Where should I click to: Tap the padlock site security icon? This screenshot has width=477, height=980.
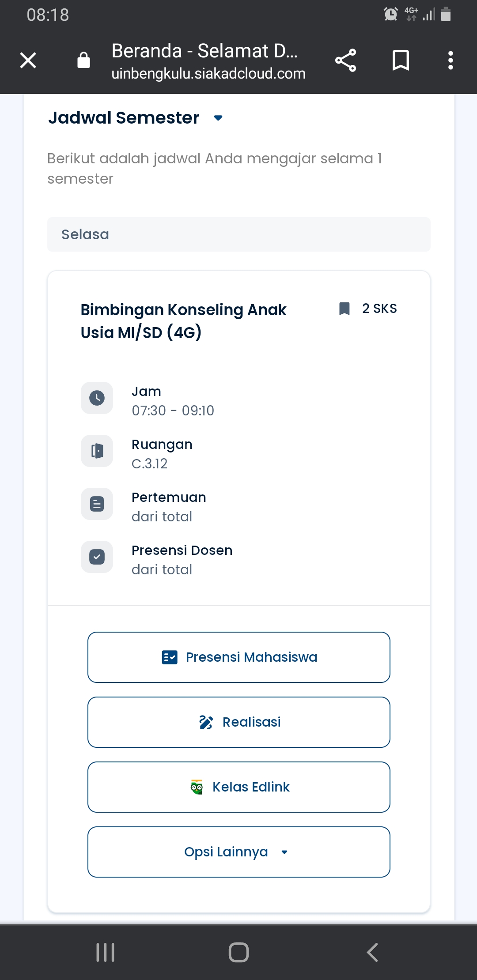[x=83, y=60]
